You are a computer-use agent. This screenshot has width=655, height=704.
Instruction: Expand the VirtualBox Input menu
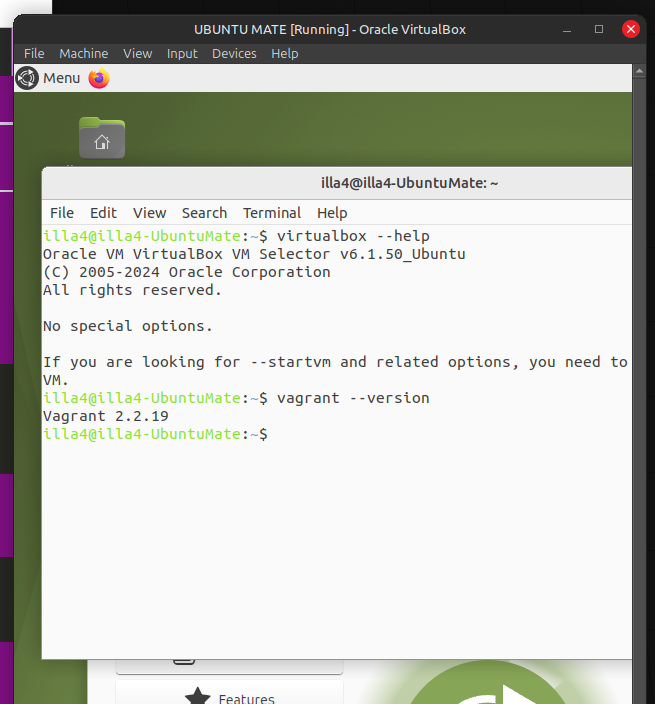[182, 53]
